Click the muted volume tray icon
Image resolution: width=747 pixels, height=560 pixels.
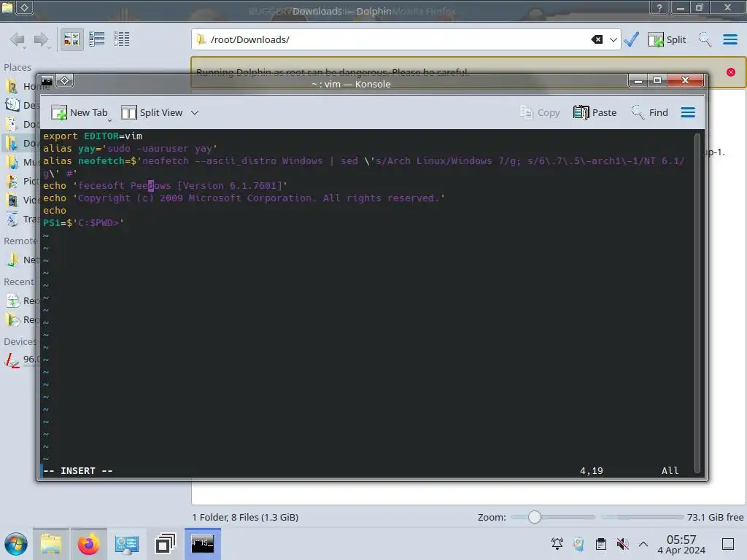tap(622, 543)
